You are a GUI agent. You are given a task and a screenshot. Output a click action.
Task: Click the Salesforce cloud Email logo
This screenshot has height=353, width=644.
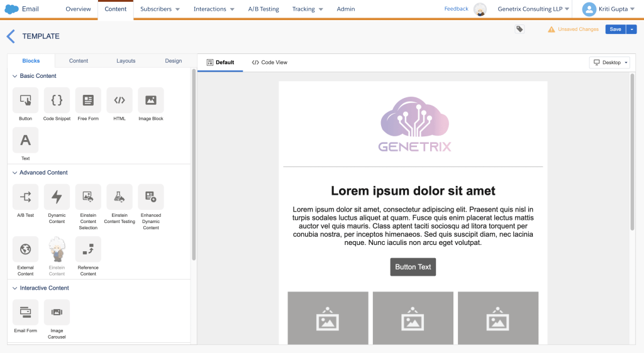(11, 9)
